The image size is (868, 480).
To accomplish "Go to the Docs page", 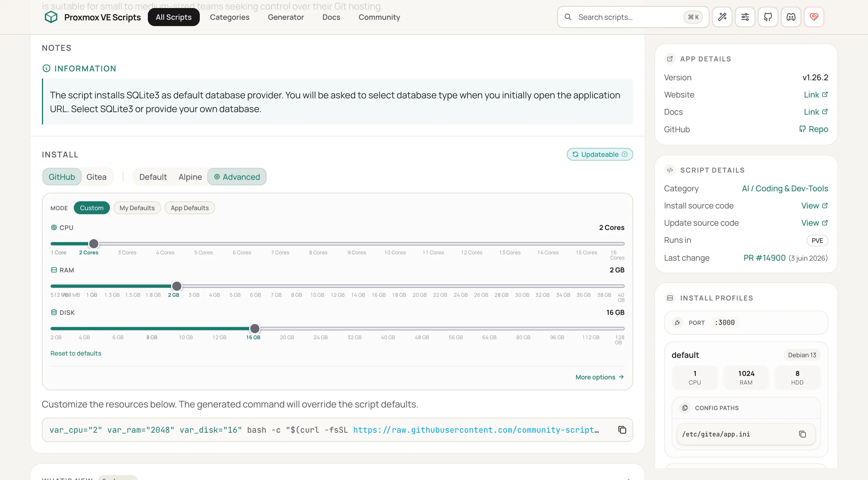I will click(x=331, y=17).
